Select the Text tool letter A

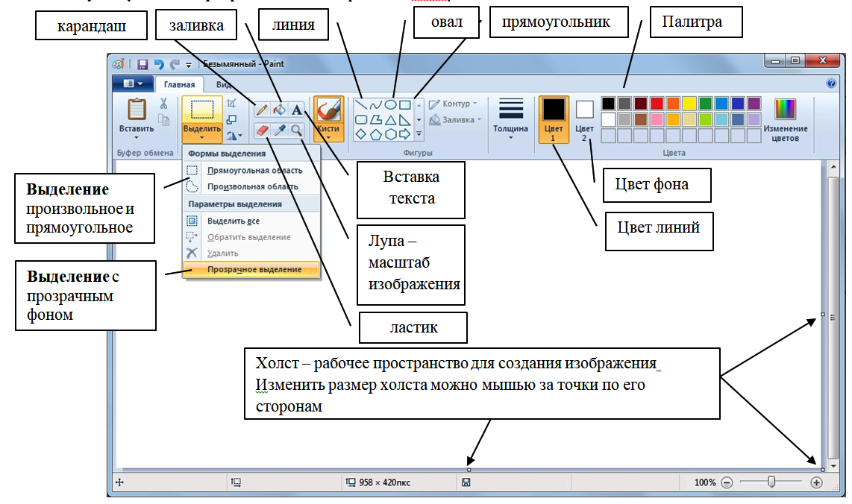[x=296, y=110]
